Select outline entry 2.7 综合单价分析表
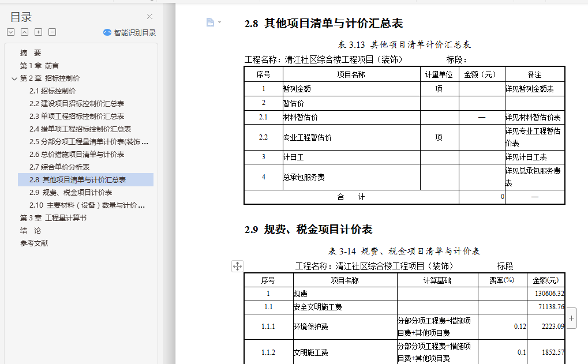Screen dimensions: 588x364 (59, 167)
